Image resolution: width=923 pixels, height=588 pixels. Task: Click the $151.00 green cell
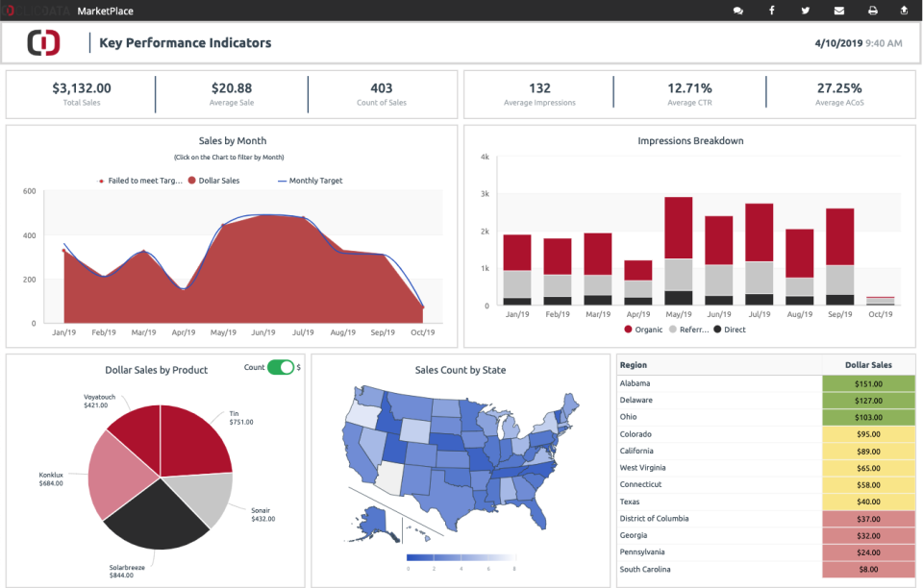868,384
